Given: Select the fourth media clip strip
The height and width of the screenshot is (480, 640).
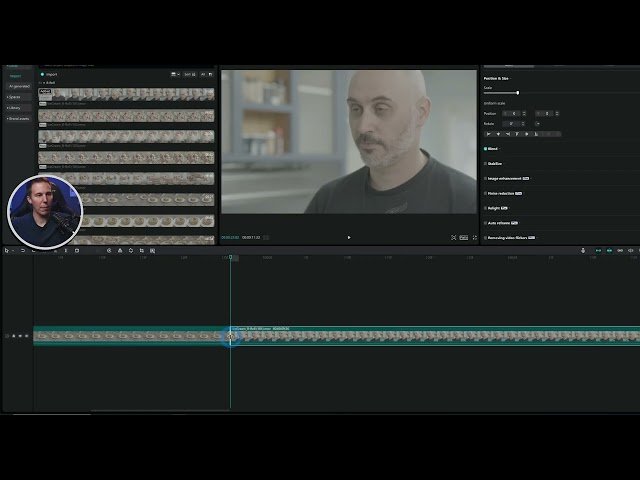Looking at the screenshot, I should [126, 158].
